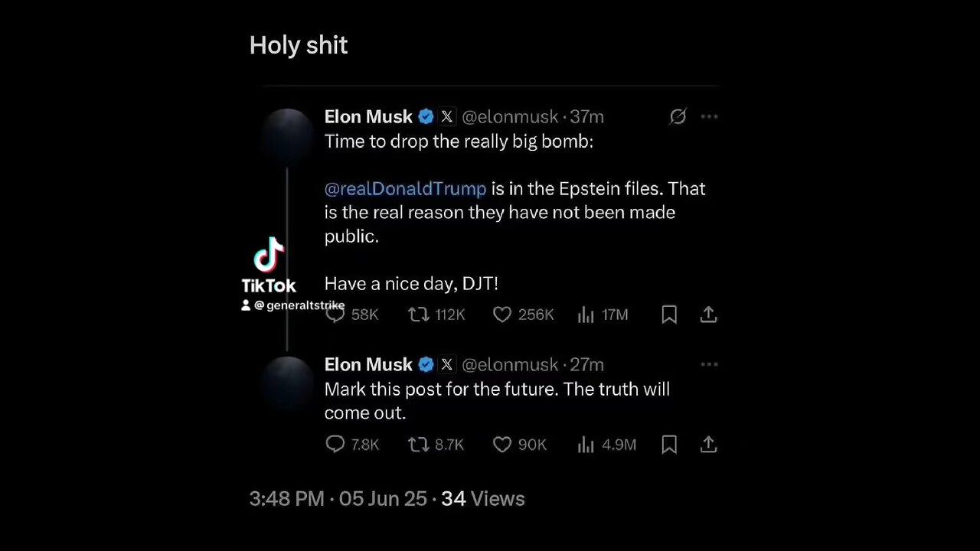
Task: Open Elon Musk's name on second post
Action: [368, 364]
